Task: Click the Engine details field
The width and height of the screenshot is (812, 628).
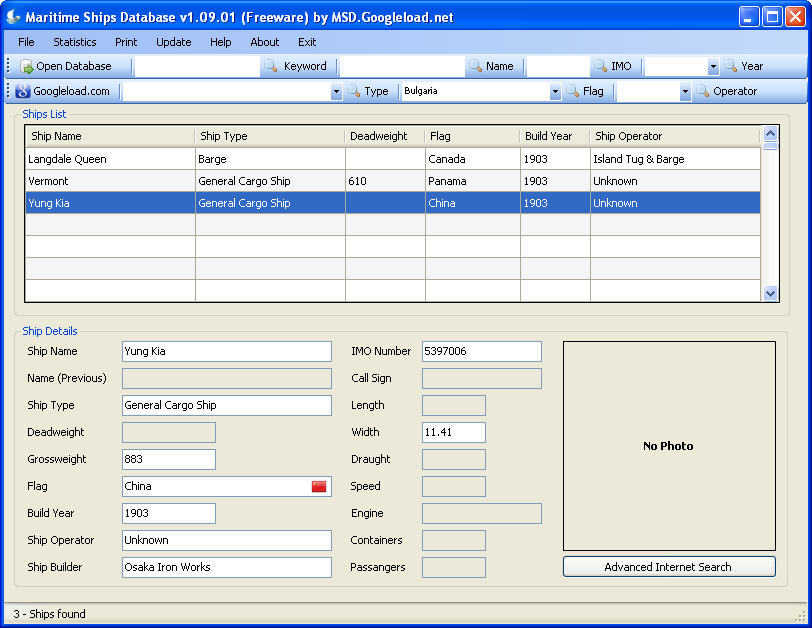Action: pos(482,513)
